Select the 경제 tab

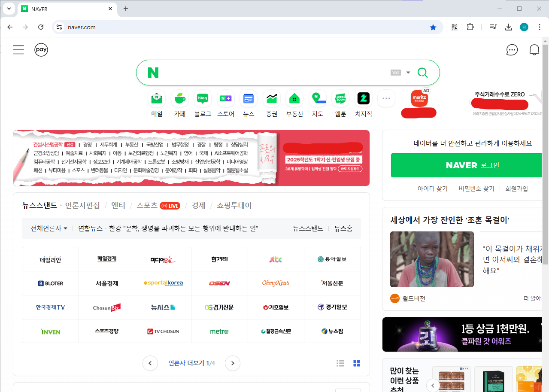click(198, 206)
